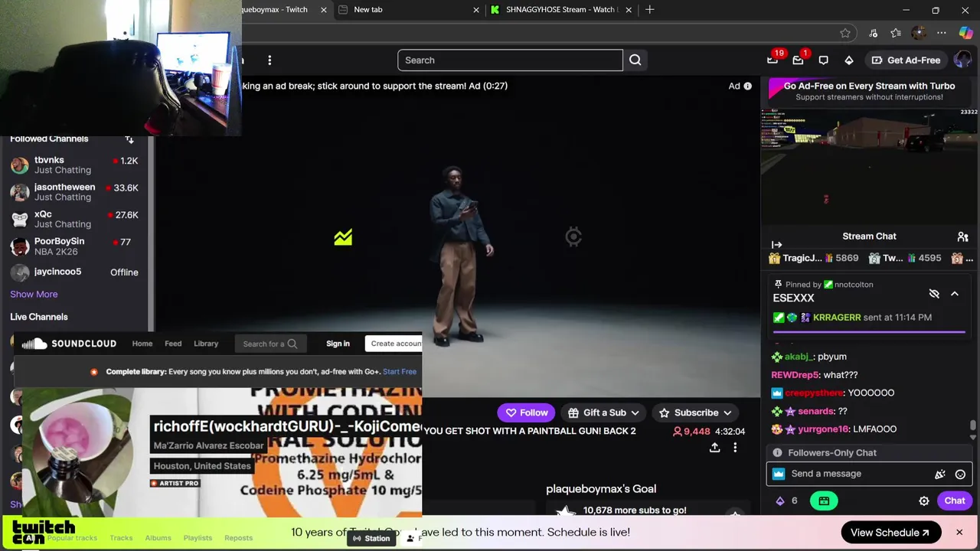
Task: Select the SoundCloud Albums tab
Action: point(158,538)
